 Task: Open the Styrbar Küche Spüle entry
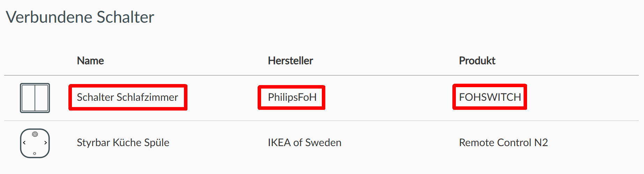point(123,143)
